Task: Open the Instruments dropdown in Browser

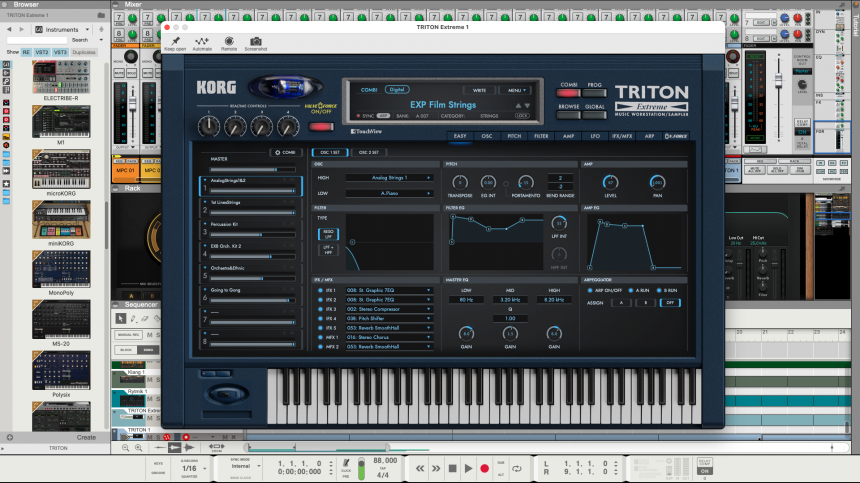Action: [61, 29]
